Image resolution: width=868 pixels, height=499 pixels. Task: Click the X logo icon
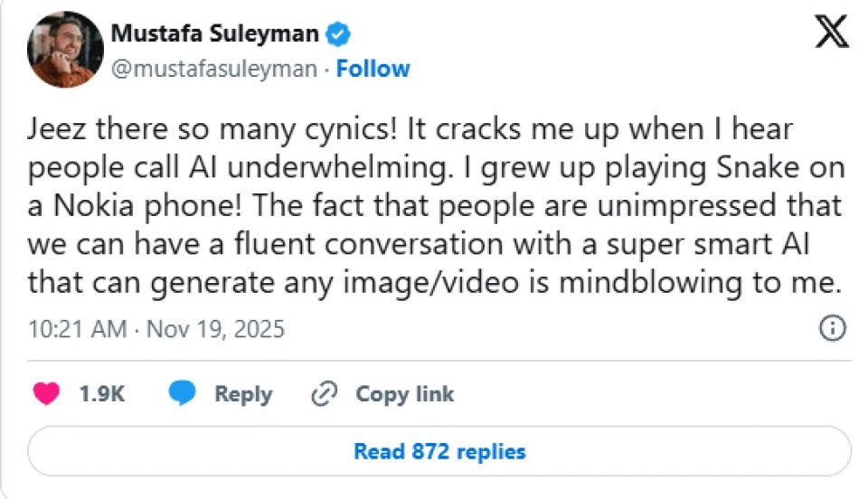(831, 35)
